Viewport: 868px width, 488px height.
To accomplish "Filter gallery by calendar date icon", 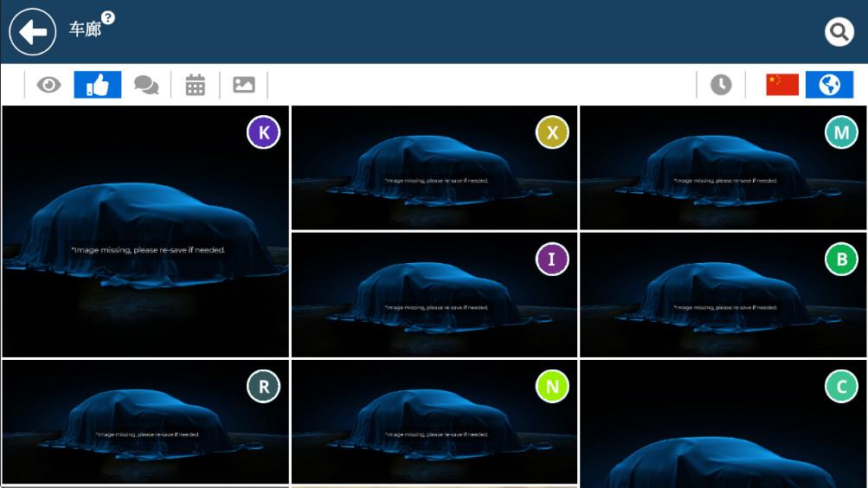I will coord(196,85).
